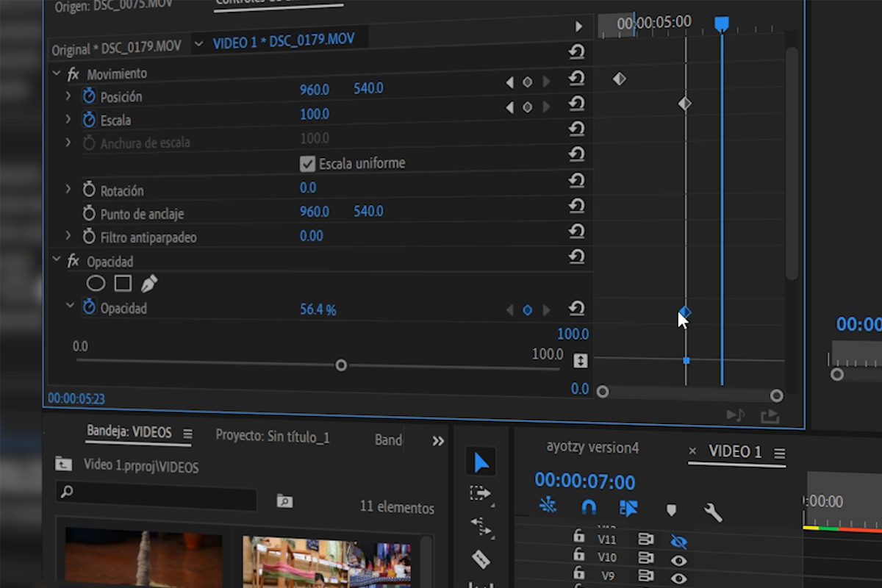Viewport: 882px width, 588px height.
Task: Toggle the timeline snap magnet icon
Action: pyautogui.click(x=589, y=506)
